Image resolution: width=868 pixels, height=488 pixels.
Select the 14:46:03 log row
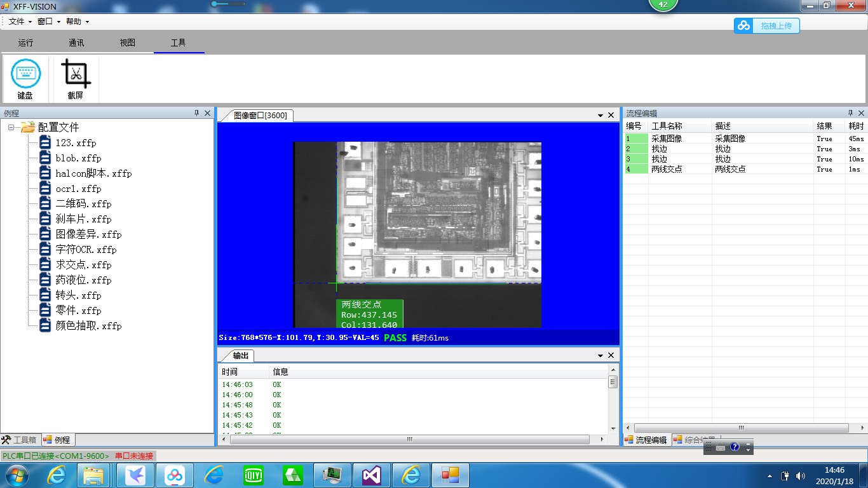point(413,384)
